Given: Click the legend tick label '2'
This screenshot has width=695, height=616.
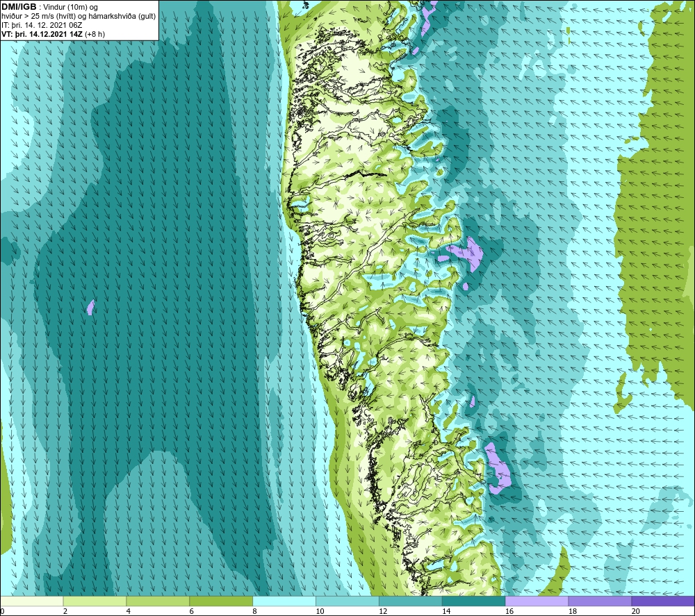Looking at the screenshot, I should point(65,612).
